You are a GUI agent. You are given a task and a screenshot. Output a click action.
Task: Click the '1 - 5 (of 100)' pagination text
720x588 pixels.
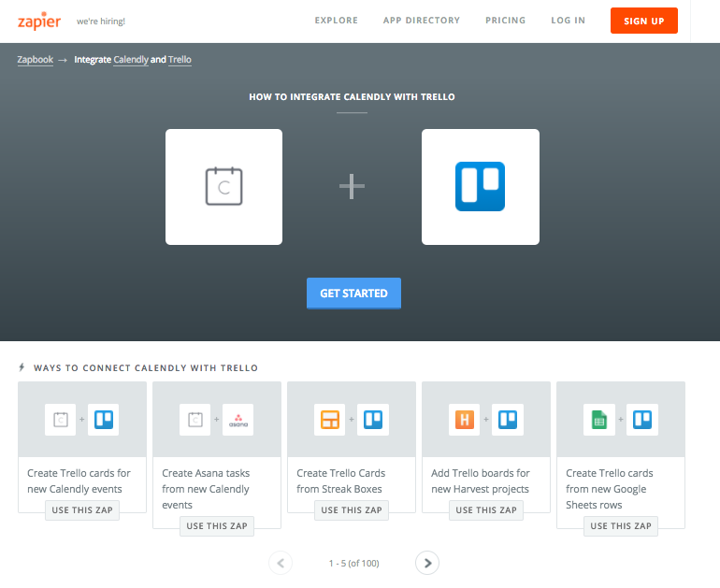(x=354, y=563)
